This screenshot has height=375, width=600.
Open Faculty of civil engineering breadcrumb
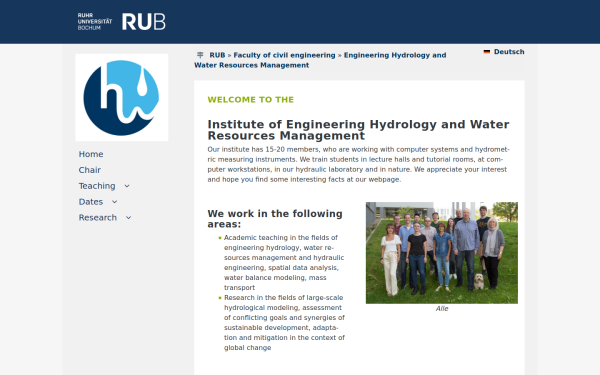(x=284, y=55)
